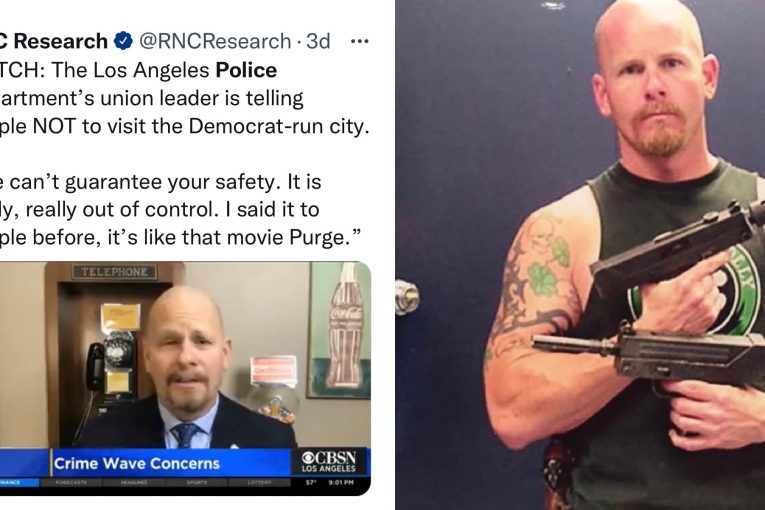Click the 57° temperature in ticker
The image size is (765, 510).
tap(311, 483)
